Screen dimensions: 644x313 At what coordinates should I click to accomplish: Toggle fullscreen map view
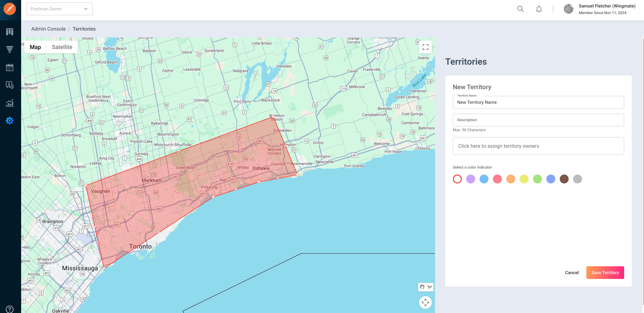425,47
